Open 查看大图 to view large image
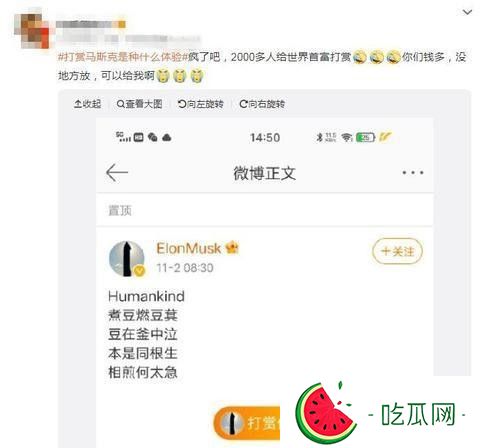 click(x=139, y=104)
